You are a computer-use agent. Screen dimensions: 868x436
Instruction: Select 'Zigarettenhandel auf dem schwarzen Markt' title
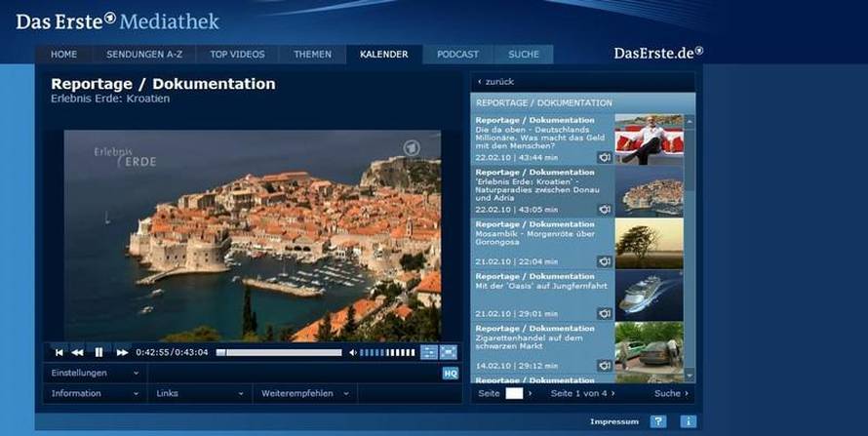[529, 342]
